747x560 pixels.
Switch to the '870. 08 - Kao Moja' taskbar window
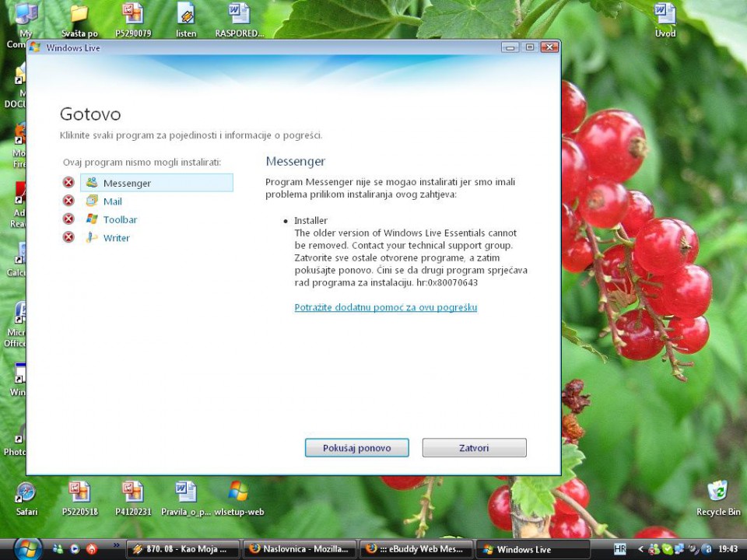pyautogui.click(x=183, y=549)
